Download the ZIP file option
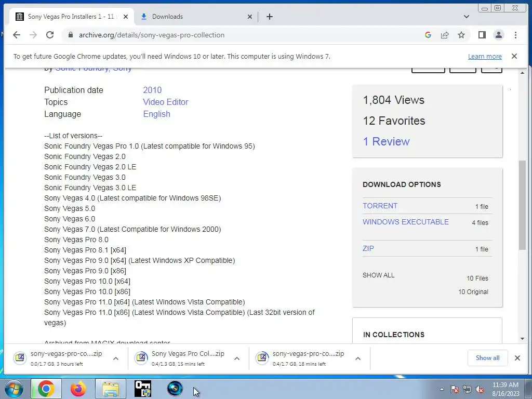Image resolution: width=532 pixels, height=399 pixels. point(368,248)
